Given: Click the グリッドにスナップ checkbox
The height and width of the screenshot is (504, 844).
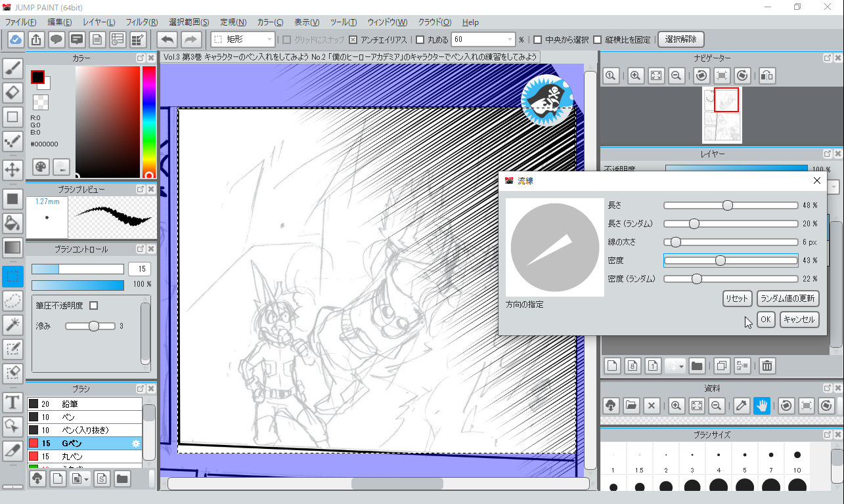Looking at the screenshot, I should coord(287,39).
